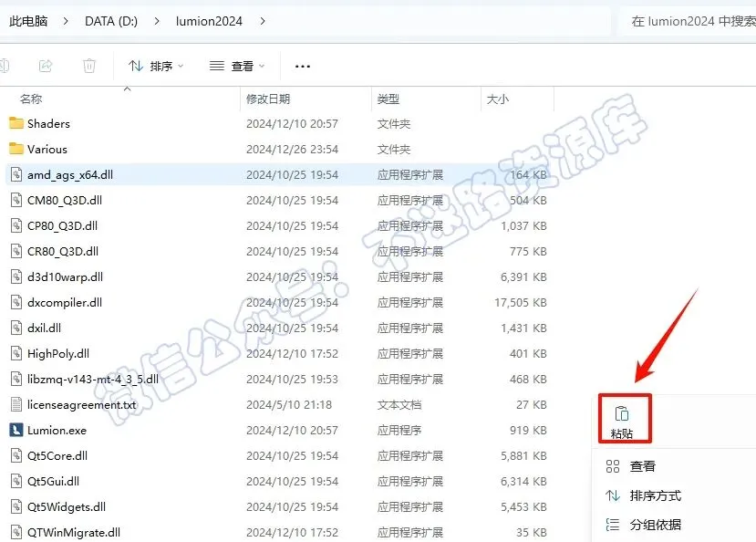Click the 919 KB size cell
Image resolution: width=756 pixels, height=542 pixels.
528,430
